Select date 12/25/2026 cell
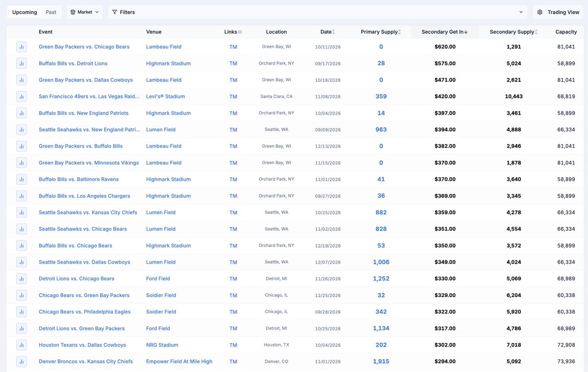 tap(328, 296)
